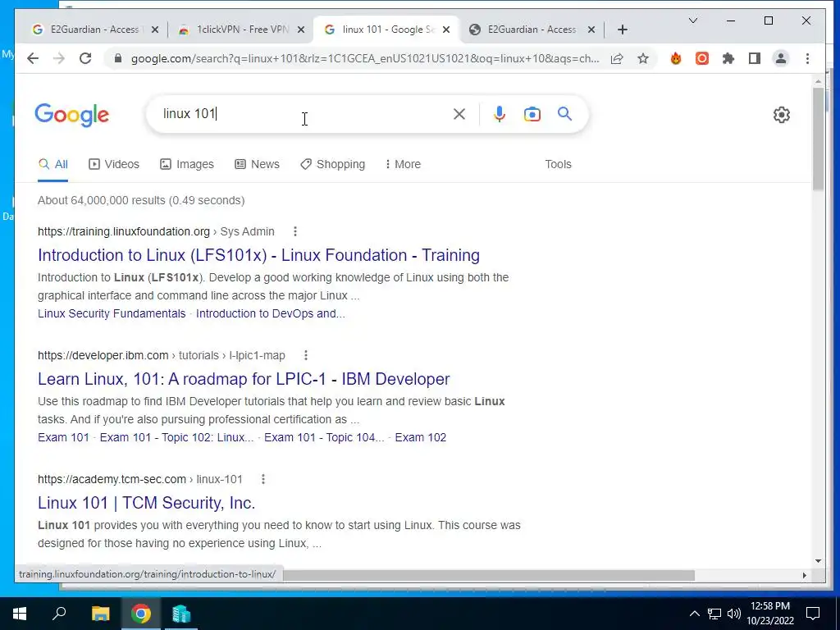
Task: Close the linux 101 Google Search tab
Action: tap(446, 30)
